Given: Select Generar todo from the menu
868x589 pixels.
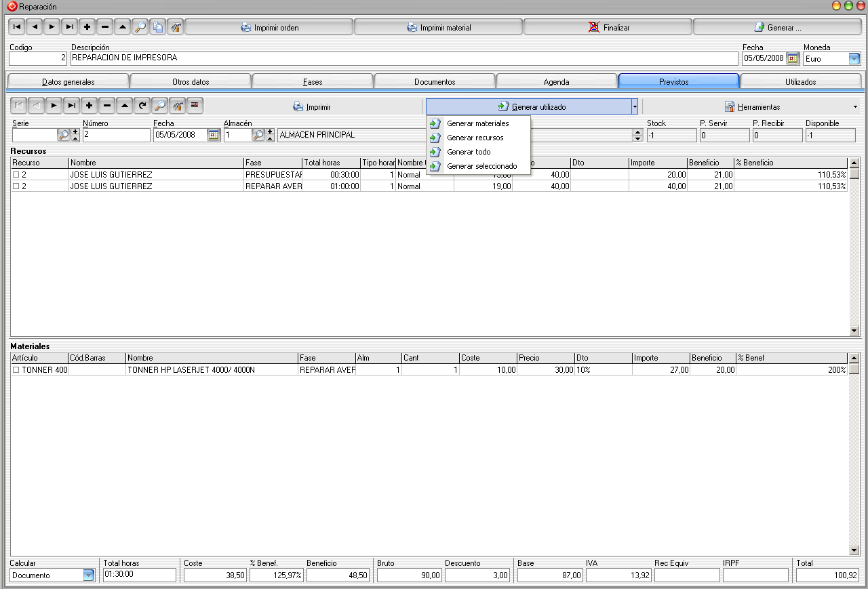Looking at the screenshot, I should [x=469, y=152].
